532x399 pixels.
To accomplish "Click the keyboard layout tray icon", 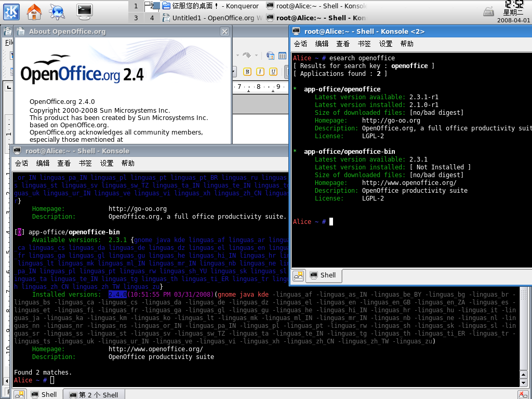I will tap(488, 12).
